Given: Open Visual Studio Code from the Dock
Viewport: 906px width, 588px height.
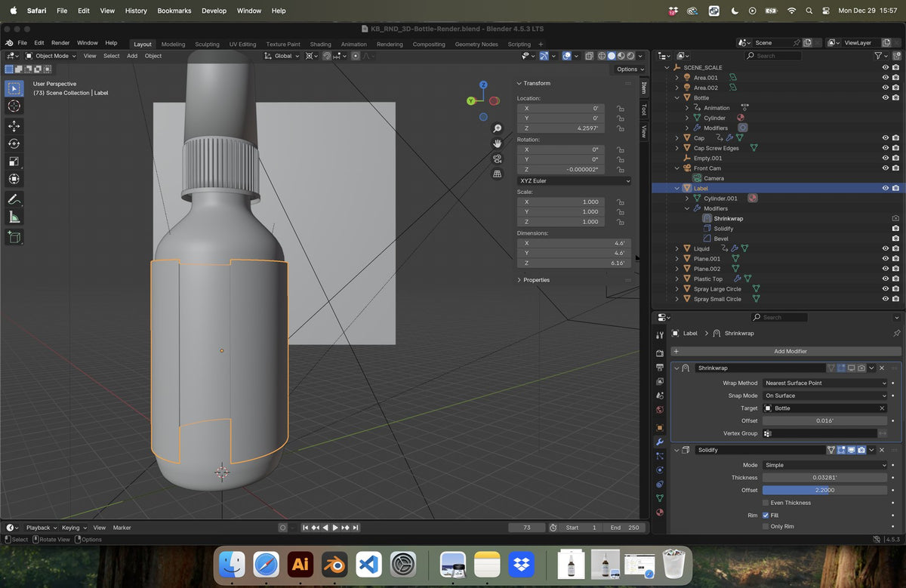Looking at the screenshot, I should (x=368, y=564).
